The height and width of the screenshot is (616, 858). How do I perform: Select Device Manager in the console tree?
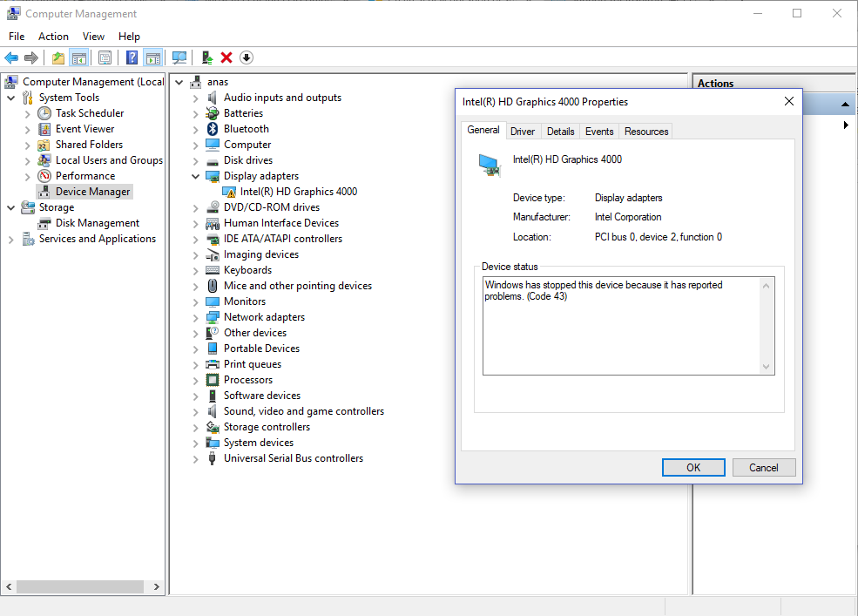pyautogui.click(x=93, y=192)
